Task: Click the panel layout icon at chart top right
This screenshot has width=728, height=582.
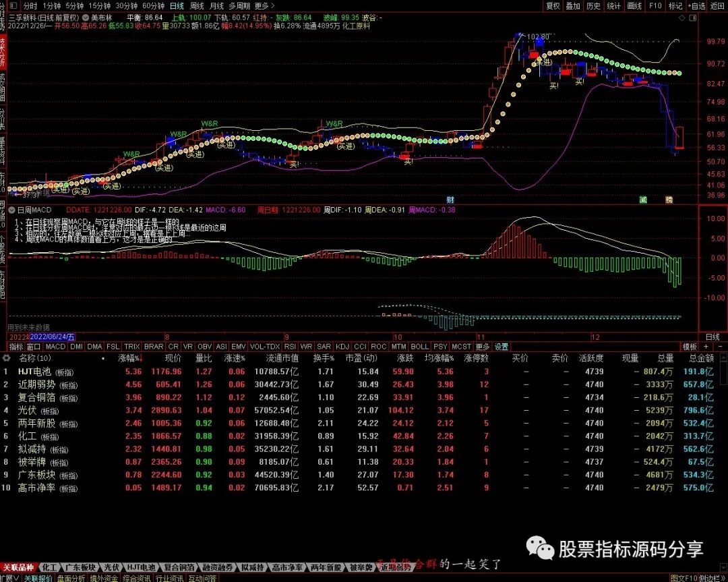Action: (693, 18)
